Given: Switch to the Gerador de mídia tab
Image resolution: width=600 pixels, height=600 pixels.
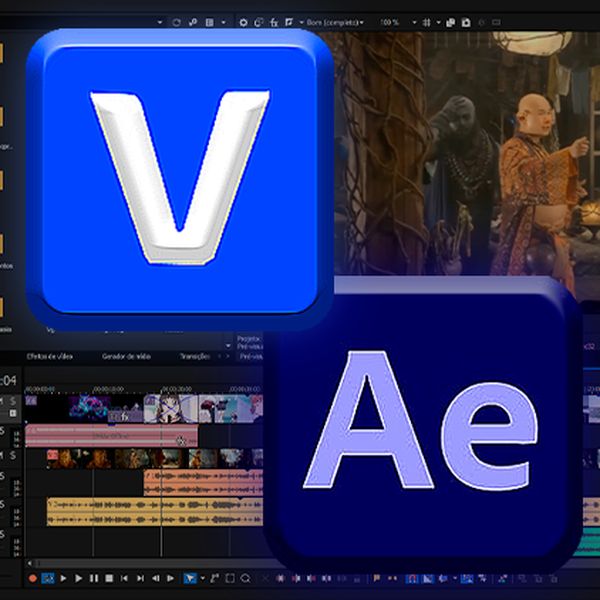Looking at the screenshot, I should point(126,356).
